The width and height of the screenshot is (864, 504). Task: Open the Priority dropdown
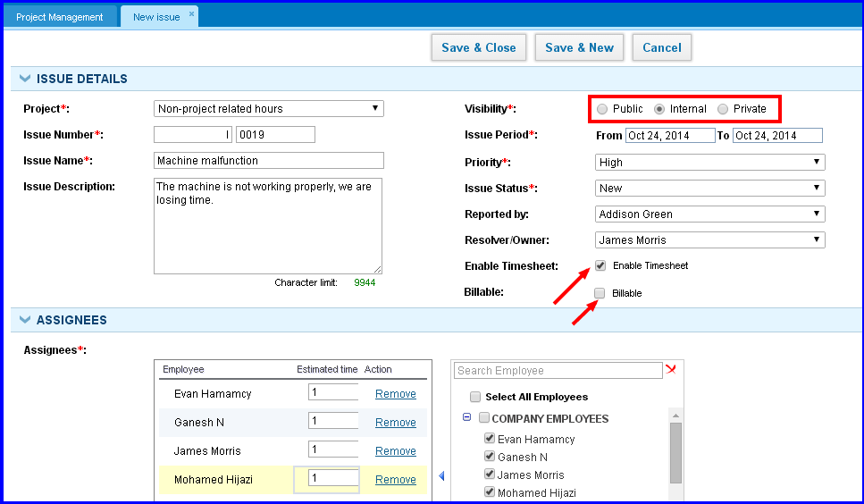click(x=709, y=162)
